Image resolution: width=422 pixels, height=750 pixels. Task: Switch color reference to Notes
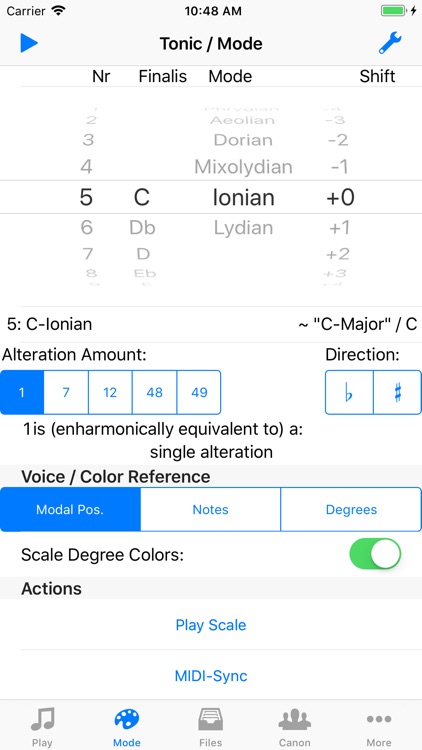coord(211,509)
